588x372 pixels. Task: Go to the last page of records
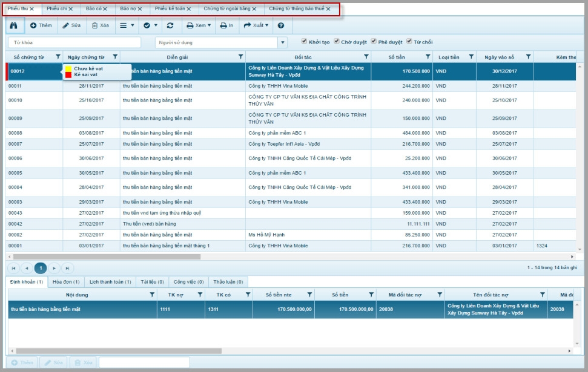[68, 267]
